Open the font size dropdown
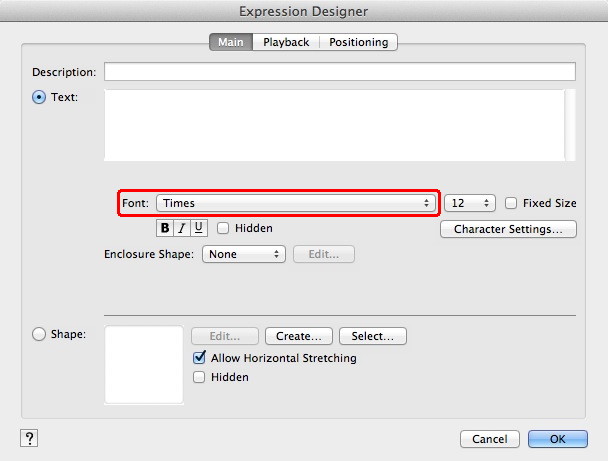 click(x=469, y=203)
